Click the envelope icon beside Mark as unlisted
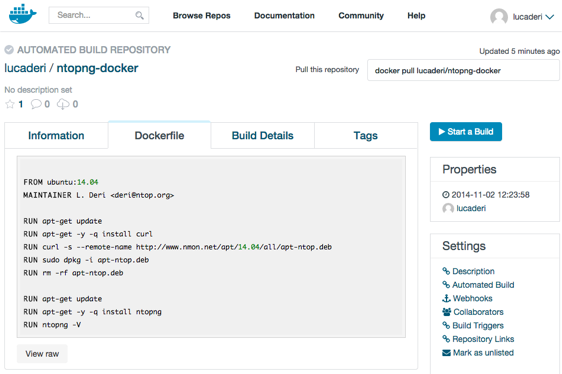 (446, 353)
